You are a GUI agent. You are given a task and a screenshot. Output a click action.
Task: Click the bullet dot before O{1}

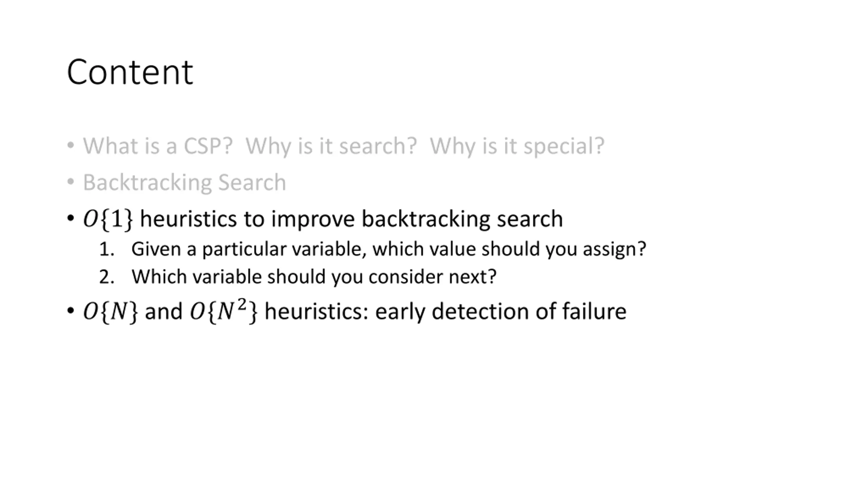tap(71, 219)
